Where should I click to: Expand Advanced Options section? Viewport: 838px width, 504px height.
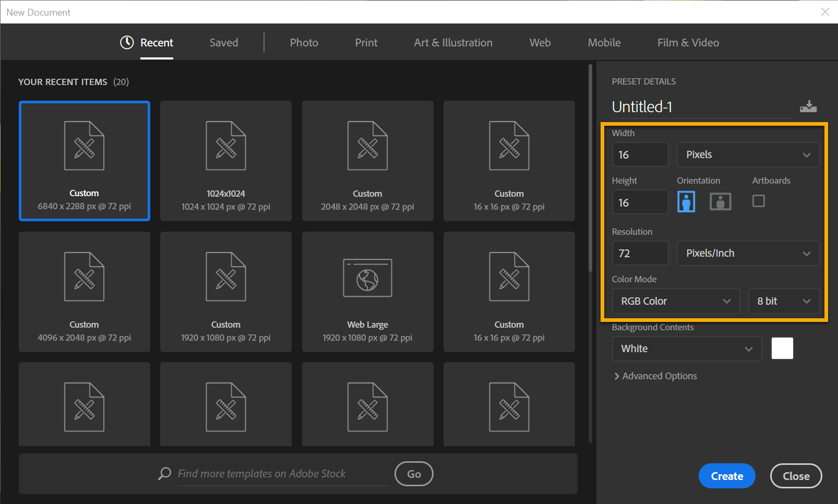656,376
